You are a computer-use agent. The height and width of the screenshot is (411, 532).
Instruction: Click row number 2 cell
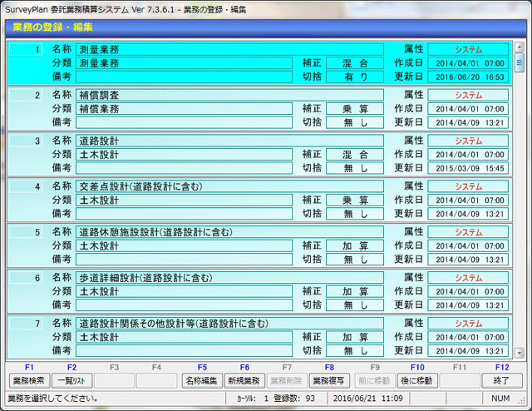[x=26, y=95]
